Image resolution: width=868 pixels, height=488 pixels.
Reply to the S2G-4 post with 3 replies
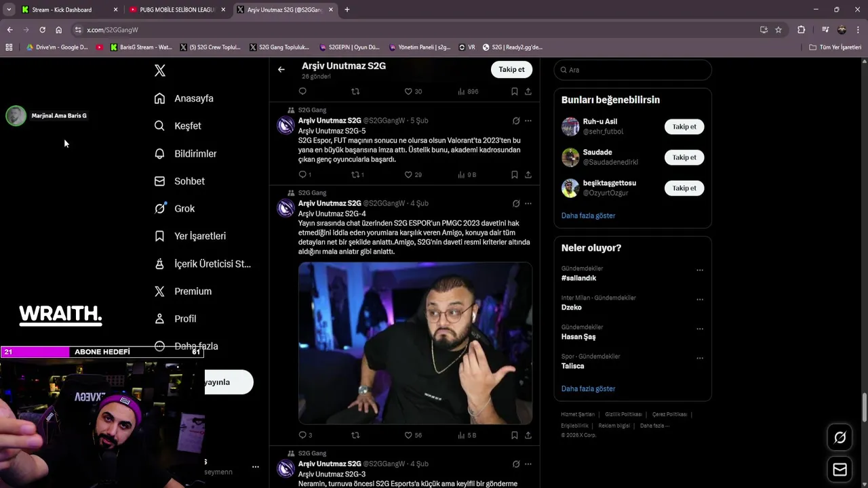(305, 435)
